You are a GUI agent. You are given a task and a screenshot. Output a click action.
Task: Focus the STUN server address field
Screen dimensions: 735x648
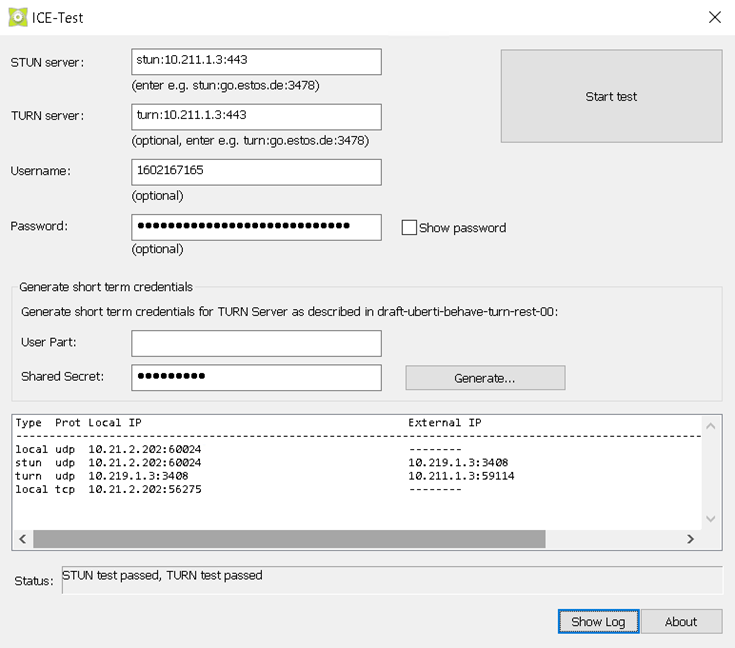click(256, 61)
